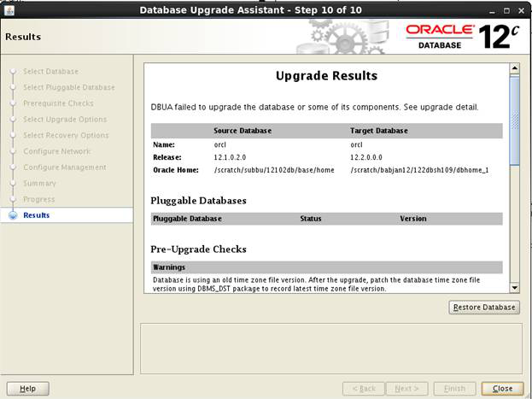The width and height of the screenshot is (532, 399).
Task: Open the Configure Management step
Action: pos(64,167)
